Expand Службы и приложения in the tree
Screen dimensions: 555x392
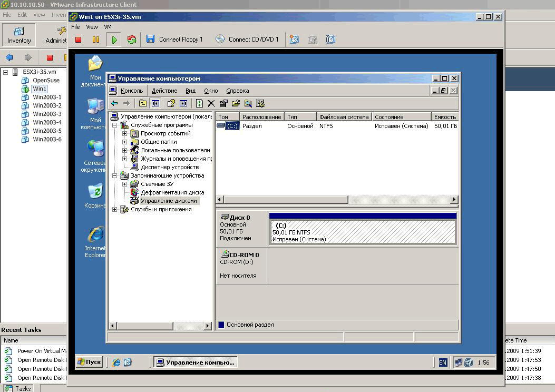[x=115, y=209]
